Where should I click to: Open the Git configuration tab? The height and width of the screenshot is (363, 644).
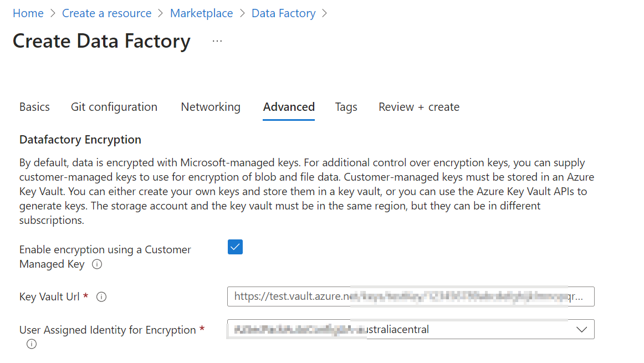point(114,106)
